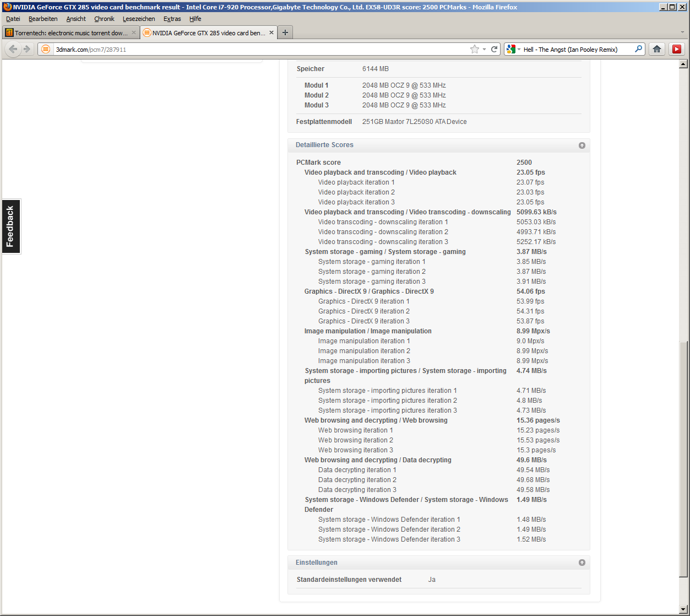Click '251GB Maxtor 7L250S0 ATA Device' text

[414, 122]
